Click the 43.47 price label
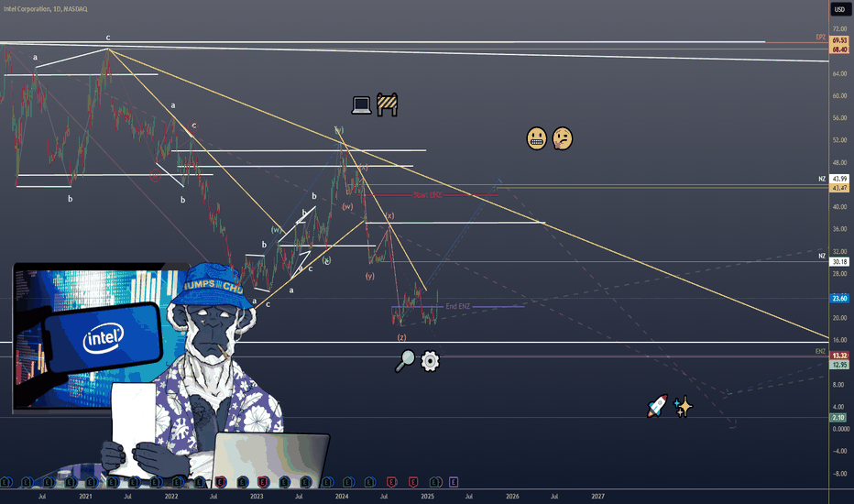This screenshot has width=854, height=504. (839, 188)
